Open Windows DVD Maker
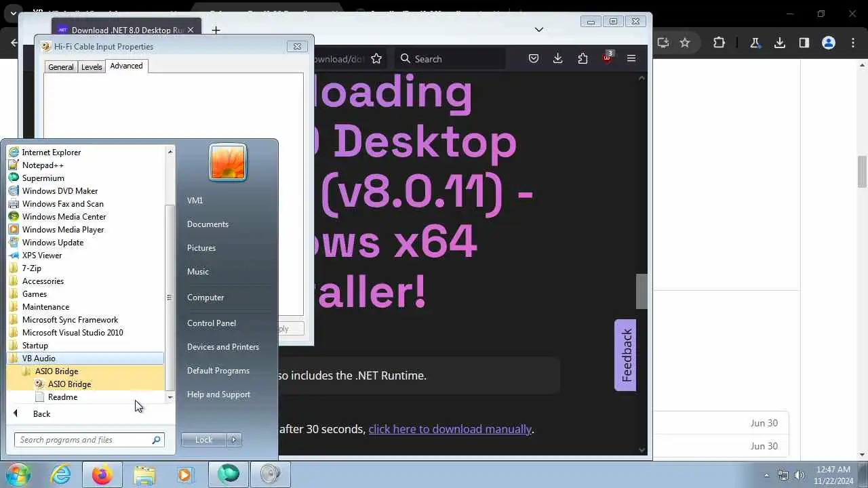868x488 pixels. click(x=60, y=191)
